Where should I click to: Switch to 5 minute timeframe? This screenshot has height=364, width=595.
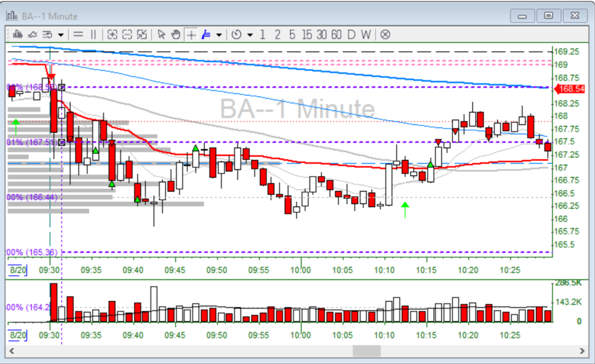coord(292,34)
